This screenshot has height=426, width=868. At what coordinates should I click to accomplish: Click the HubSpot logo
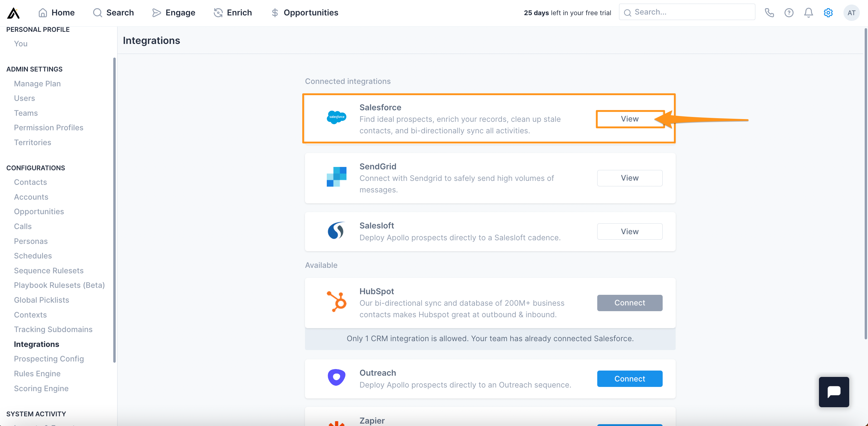336,301
